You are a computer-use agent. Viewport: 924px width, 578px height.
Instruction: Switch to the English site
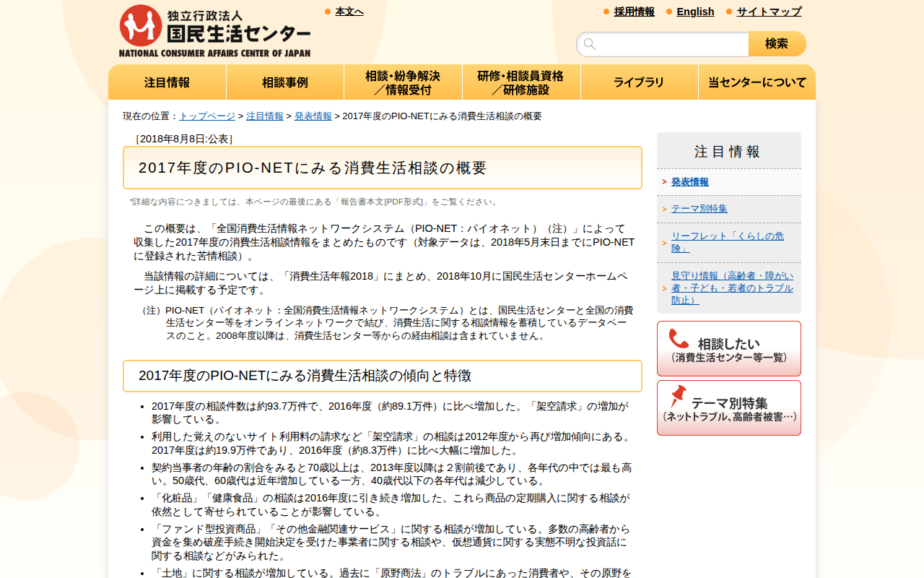click(695, 12)
